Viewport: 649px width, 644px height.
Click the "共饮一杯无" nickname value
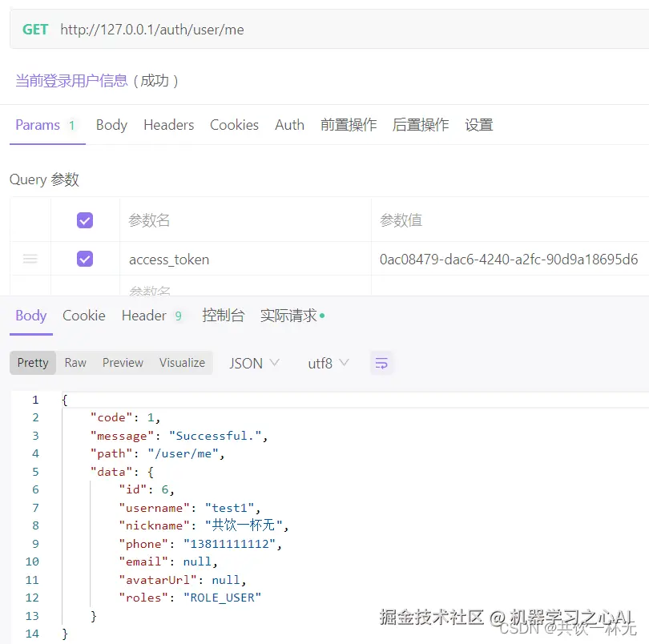pos(244,525)
